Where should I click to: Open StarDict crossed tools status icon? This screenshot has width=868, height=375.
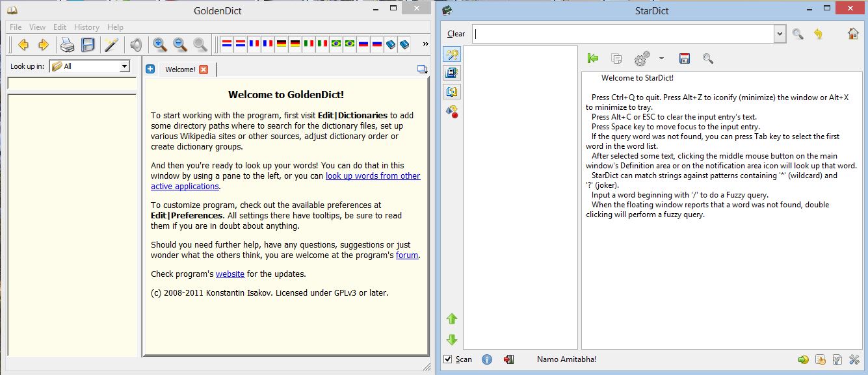click(x=854, y=359)
